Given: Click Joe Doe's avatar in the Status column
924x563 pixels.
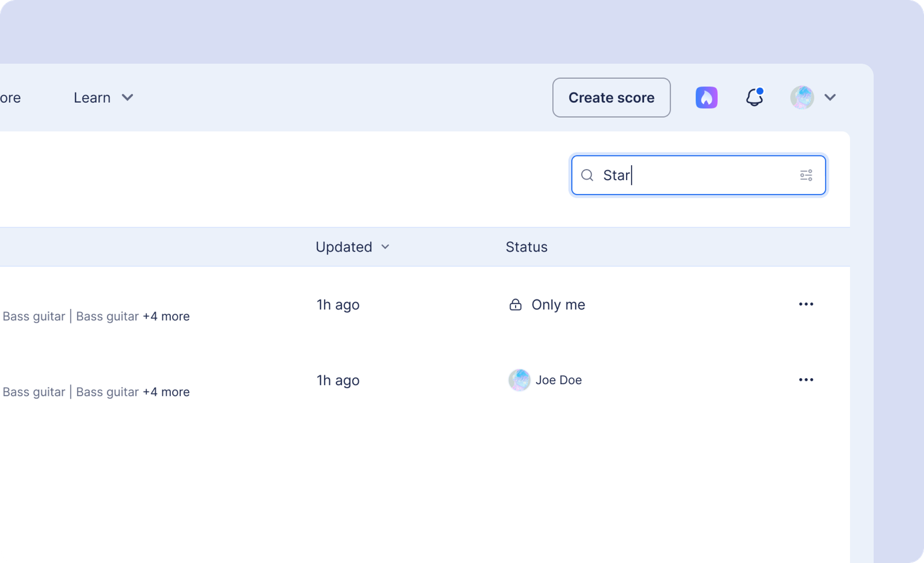Looking at the screenshot, I should tap(519, 380).
